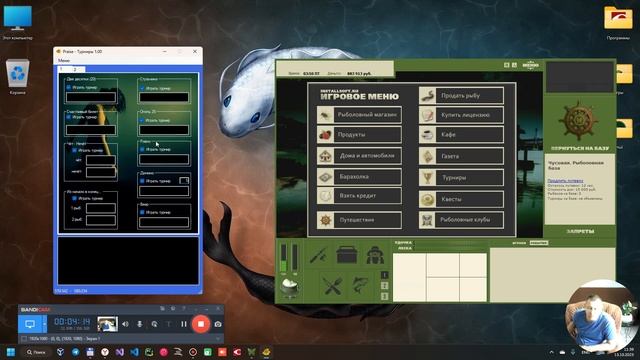
Task: Open the Продукты menu entry
Action: point(359,135)
